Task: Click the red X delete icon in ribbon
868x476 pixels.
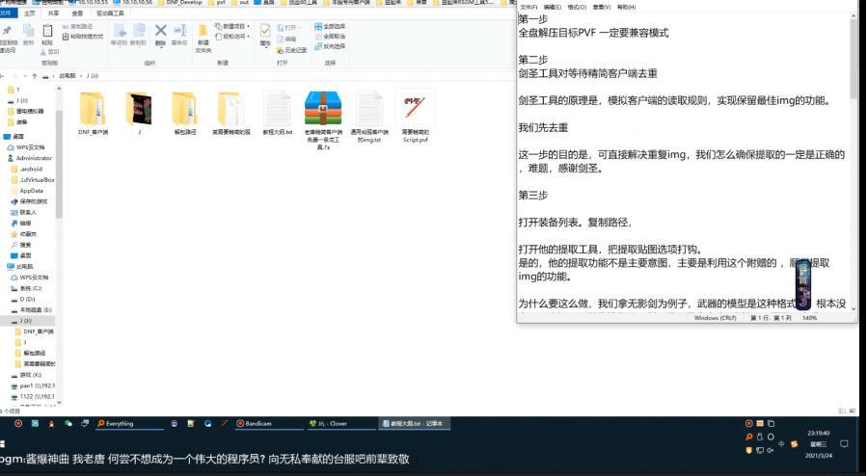Action: (160, 31)
